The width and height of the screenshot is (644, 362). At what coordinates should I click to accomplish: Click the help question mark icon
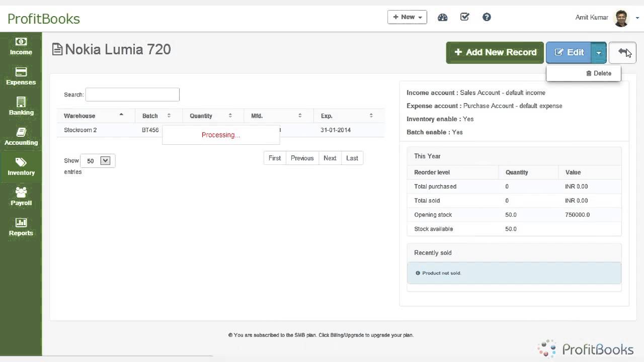coord(487,17)
